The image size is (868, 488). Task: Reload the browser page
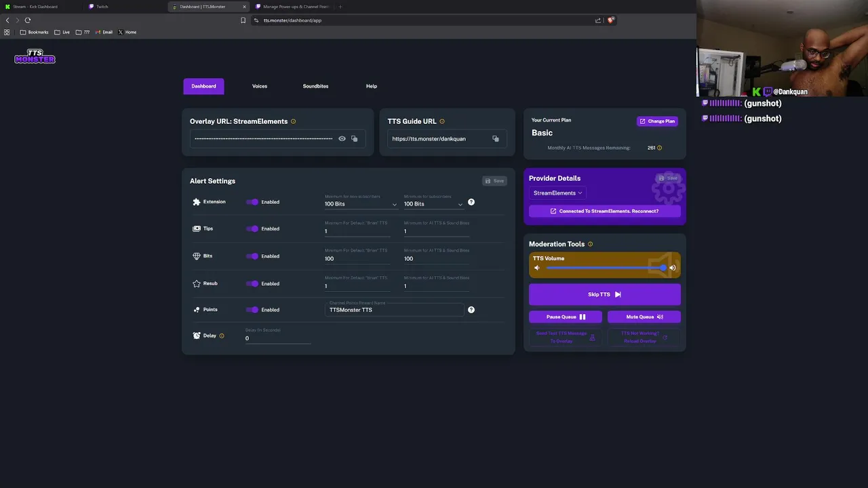[x=28, y=20]
